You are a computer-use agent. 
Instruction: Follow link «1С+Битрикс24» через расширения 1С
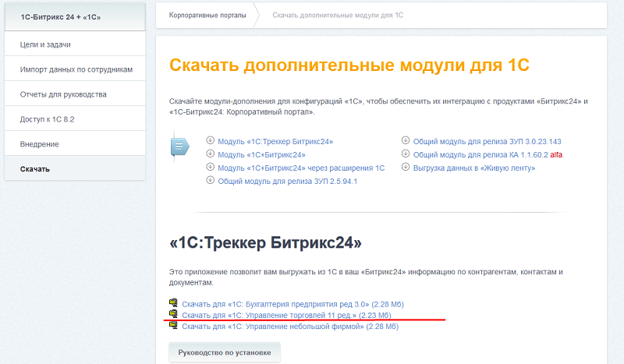301,168
